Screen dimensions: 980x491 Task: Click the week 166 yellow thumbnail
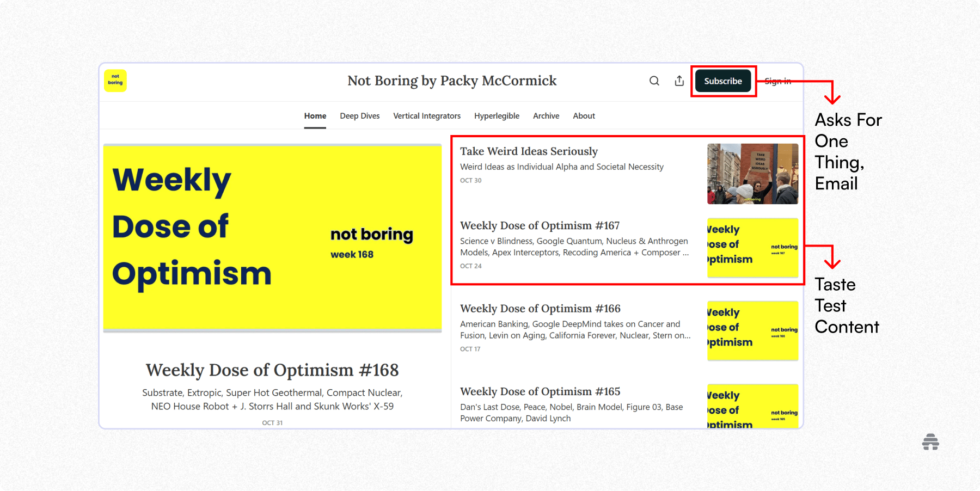(x=752, y=331)
